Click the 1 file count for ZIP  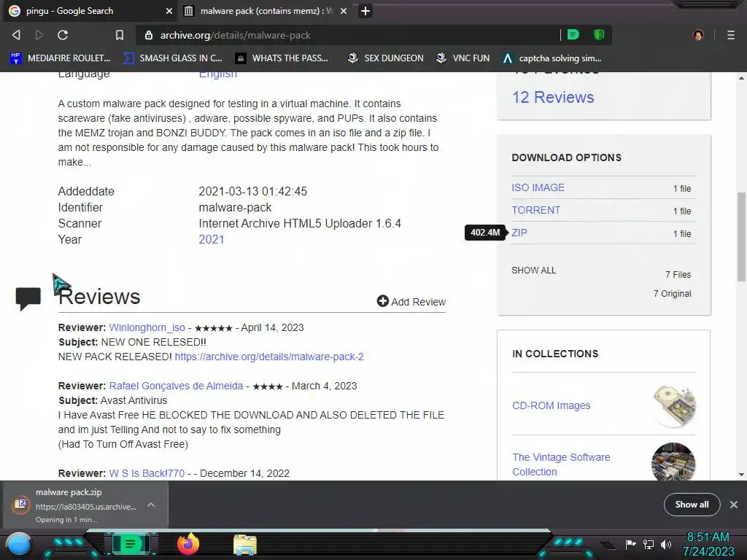click(x=682, y=234)
